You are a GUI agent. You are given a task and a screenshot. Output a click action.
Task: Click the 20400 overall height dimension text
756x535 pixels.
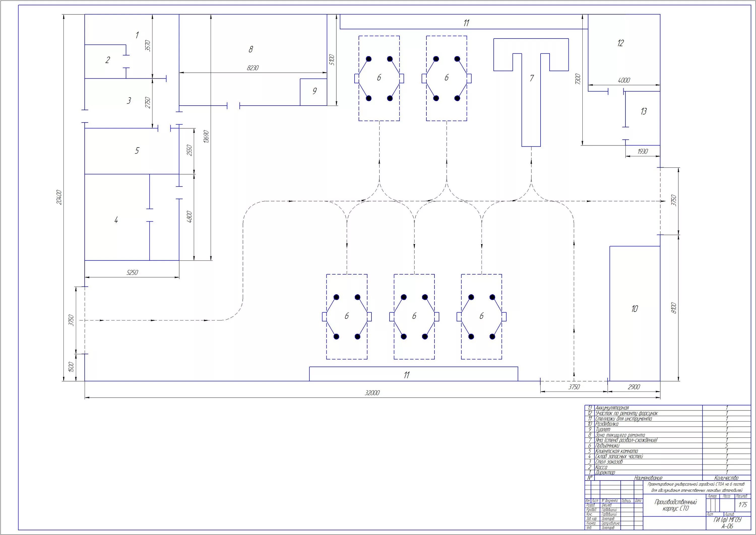pyautogui.click(x=59, y=197)
